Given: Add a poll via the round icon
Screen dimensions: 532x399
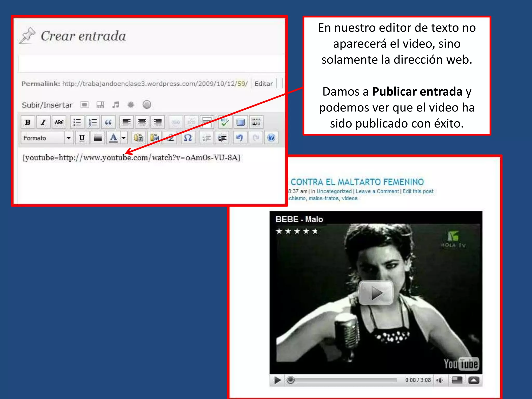Looking at the screenshot, I should pyautogui.click(x=147, y=105).
